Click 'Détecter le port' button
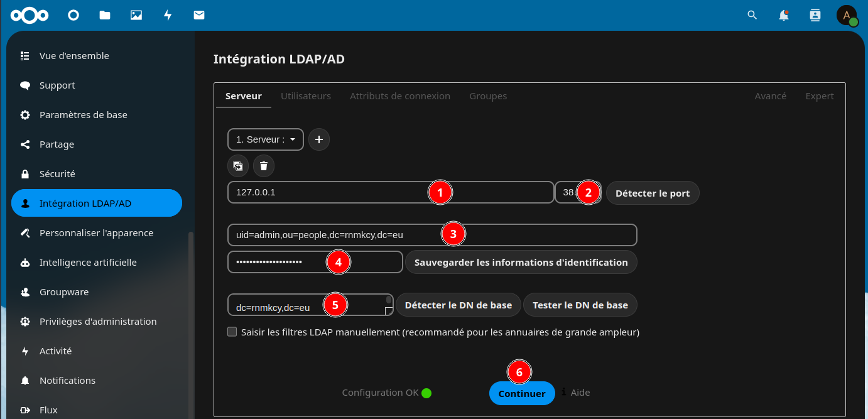This screenshot has height=419, width=868. pos(652,193)
